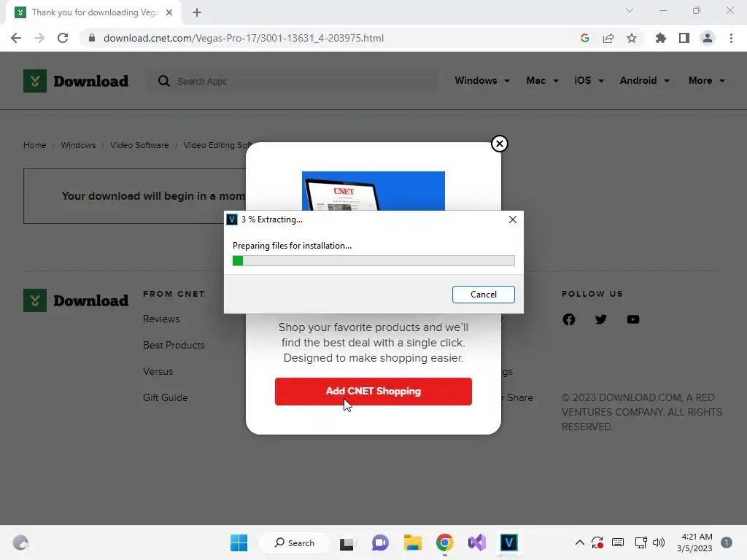Open the Reviews footer link
The width and height of the screenshot is (747, 560).
(161, 319)
